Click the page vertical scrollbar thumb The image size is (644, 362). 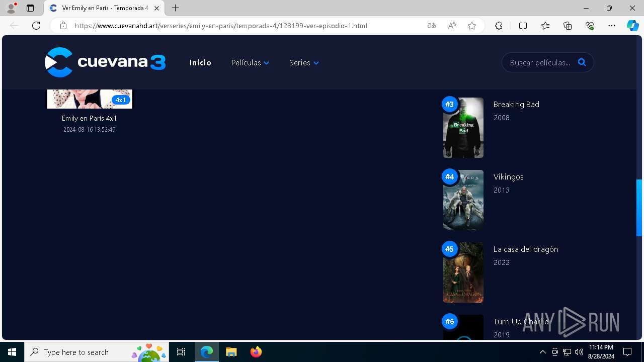[x=639, y=208]
